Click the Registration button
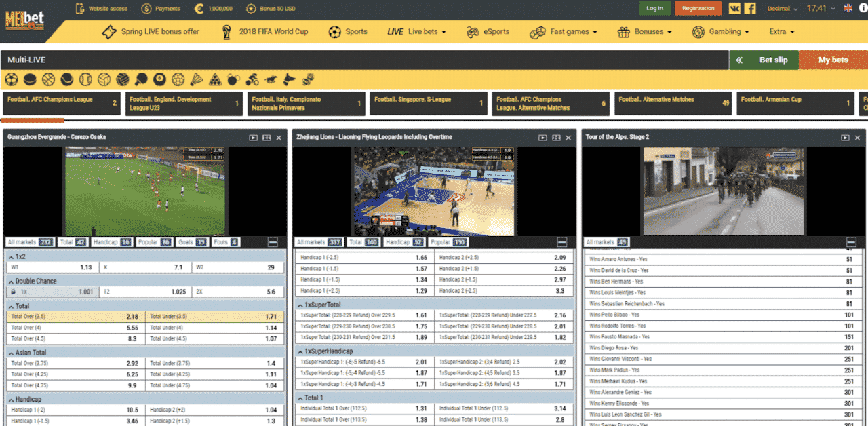The height and width of the screenshot is (426, 868). point(698,8)
